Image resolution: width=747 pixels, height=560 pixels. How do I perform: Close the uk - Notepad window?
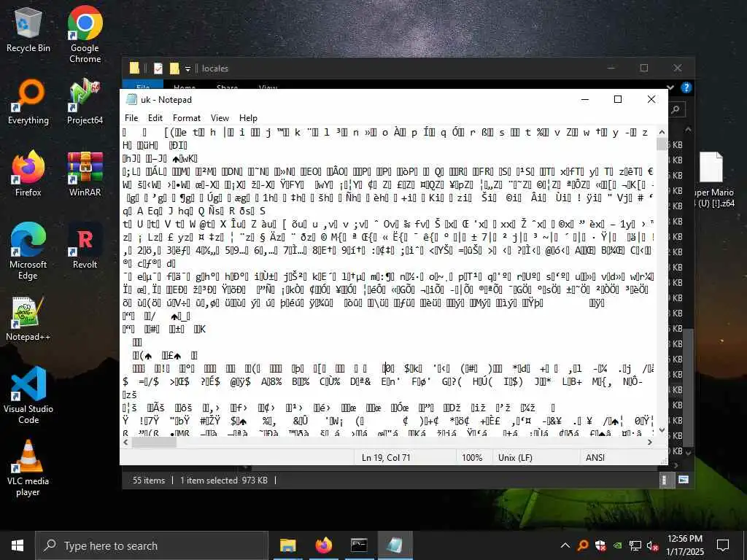pyautogui.click(x=651, y=99)
